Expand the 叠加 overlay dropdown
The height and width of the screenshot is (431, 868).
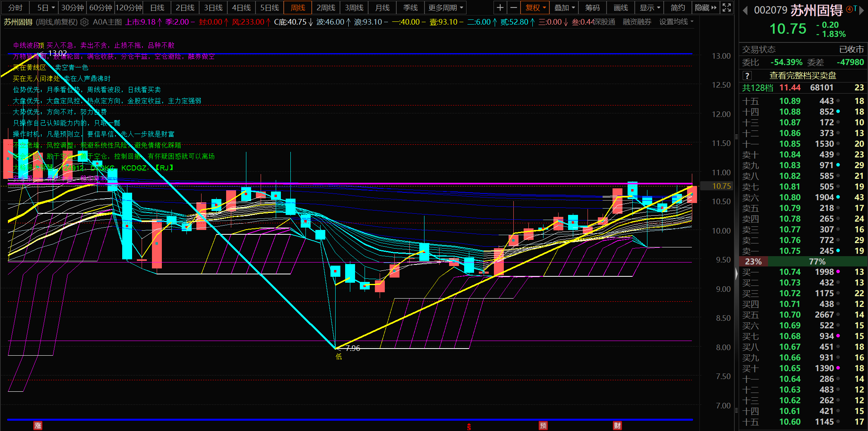(564, 8)
